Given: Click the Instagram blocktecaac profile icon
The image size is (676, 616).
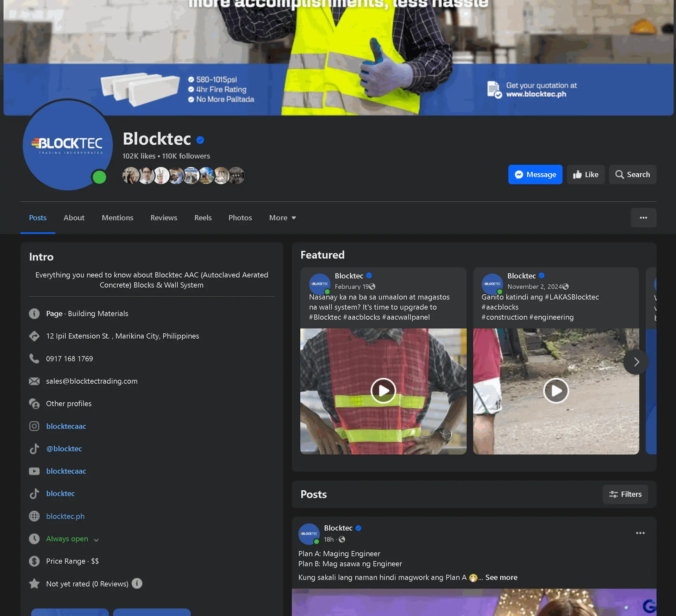Looking at the screenshot, I should (x=34, y=426).
